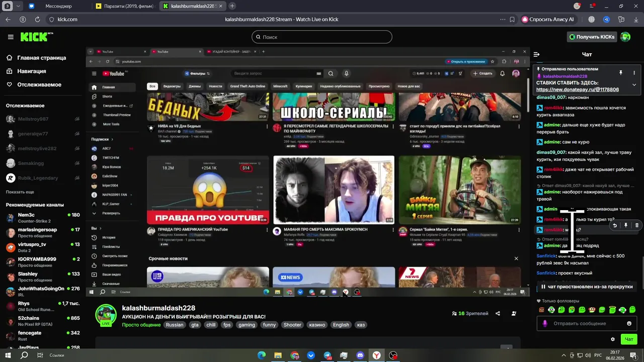Open Windows Start menu
The image size is (644, 362).
pyautogui.click(x=9, y=355)
